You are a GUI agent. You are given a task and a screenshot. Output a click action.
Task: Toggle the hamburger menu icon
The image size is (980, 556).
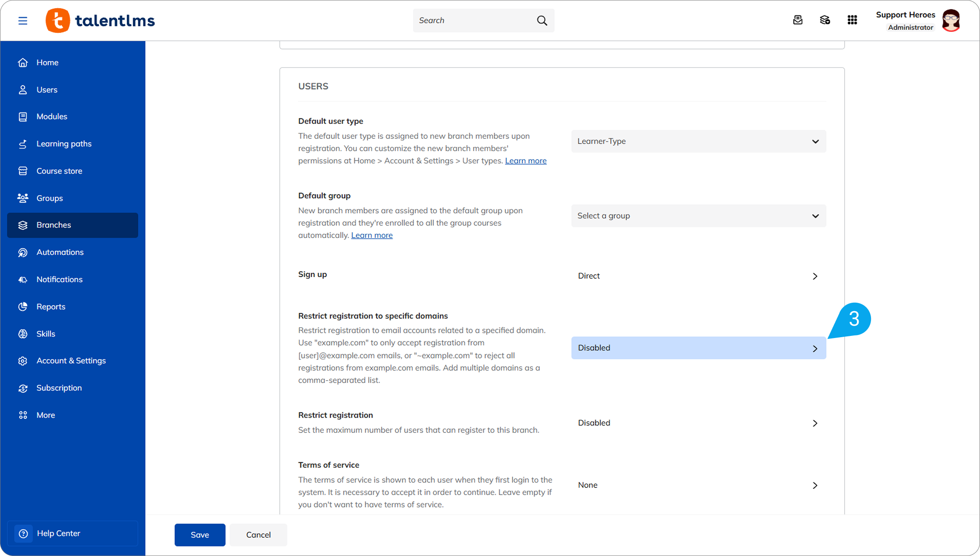click(23, 20)
